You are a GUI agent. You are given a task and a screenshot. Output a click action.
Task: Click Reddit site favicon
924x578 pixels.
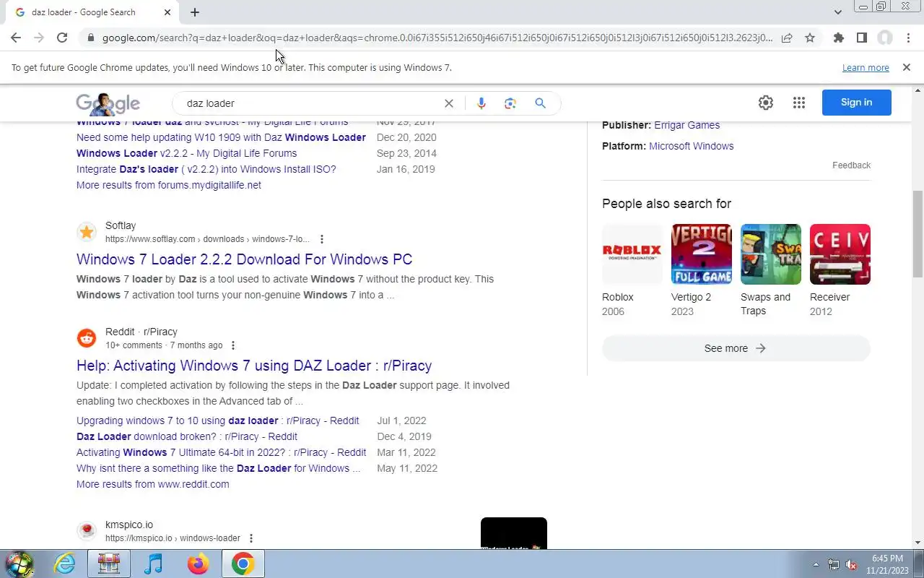tap(87, 338)
